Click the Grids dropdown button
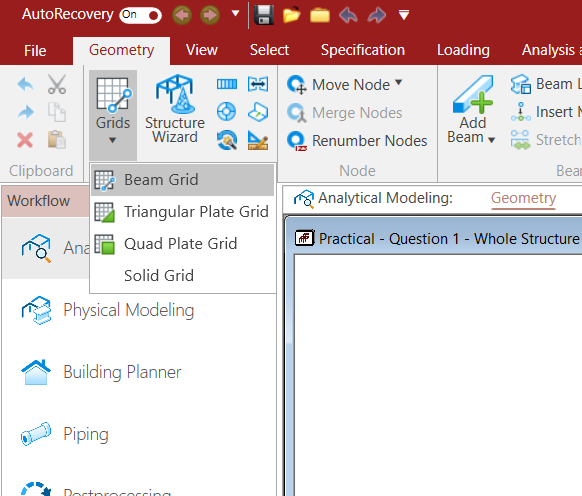This screenshot has width=582, height=496. (x=113, y=115)
